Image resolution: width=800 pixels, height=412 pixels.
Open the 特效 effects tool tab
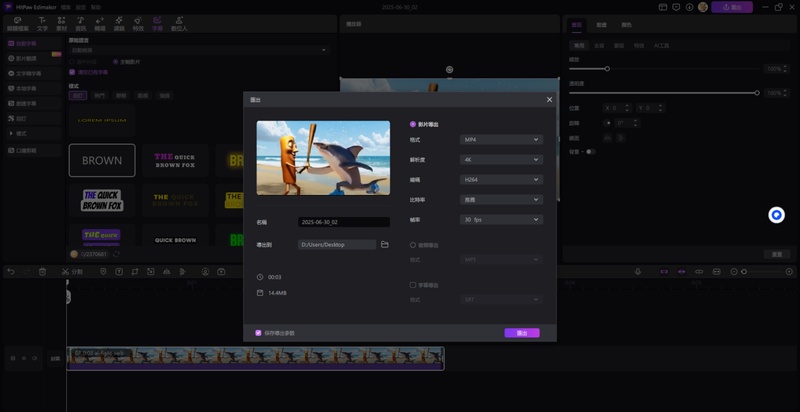click(x=138, y=23)
